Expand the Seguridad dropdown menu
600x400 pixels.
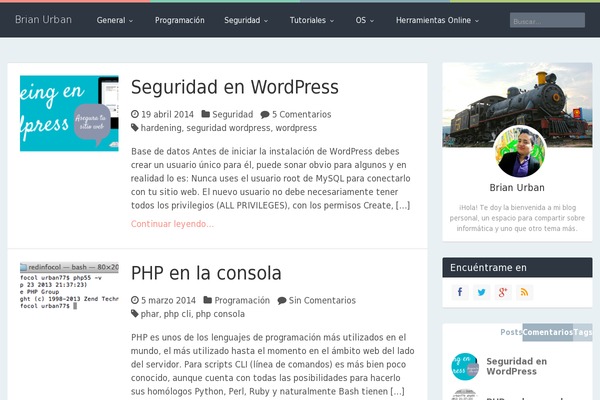[x=246, y=20]
